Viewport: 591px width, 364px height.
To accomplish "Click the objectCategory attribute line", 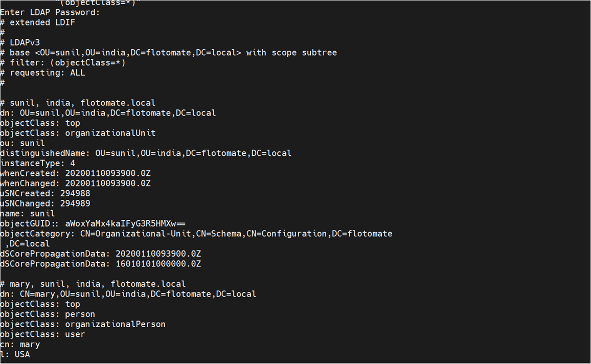I will tap(196, 234).
